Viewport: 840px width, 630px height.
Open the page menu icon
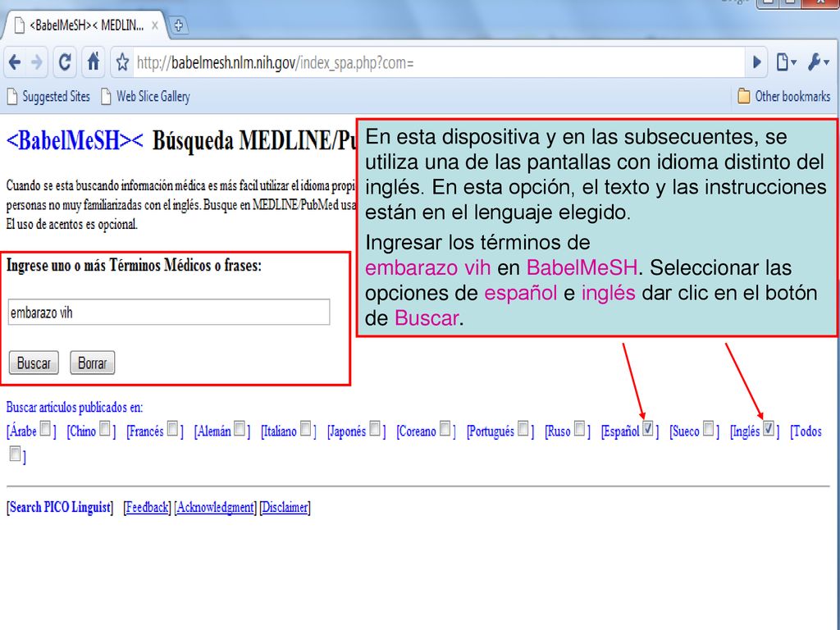click(x=787, y=62)
